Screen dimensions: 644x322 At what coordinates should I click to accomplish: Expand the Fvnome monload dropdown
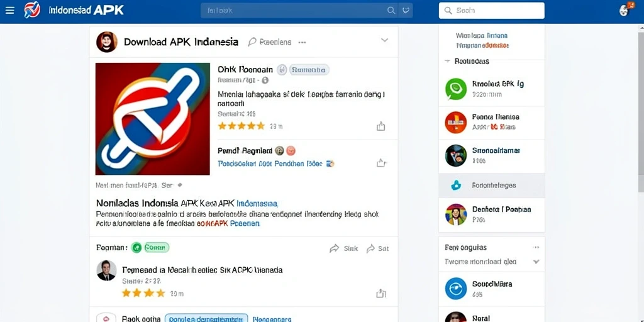click(x=536, y=262)
